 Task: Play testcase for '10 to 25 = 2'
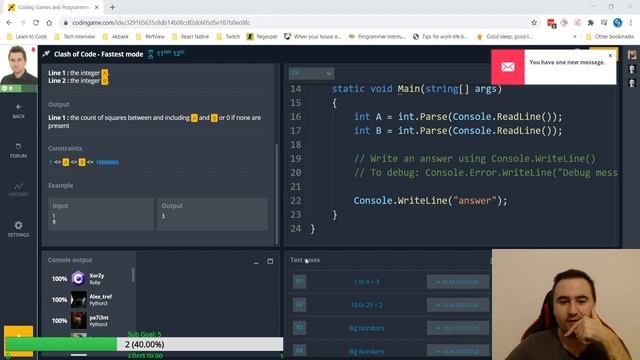click(x=458, y=305)
